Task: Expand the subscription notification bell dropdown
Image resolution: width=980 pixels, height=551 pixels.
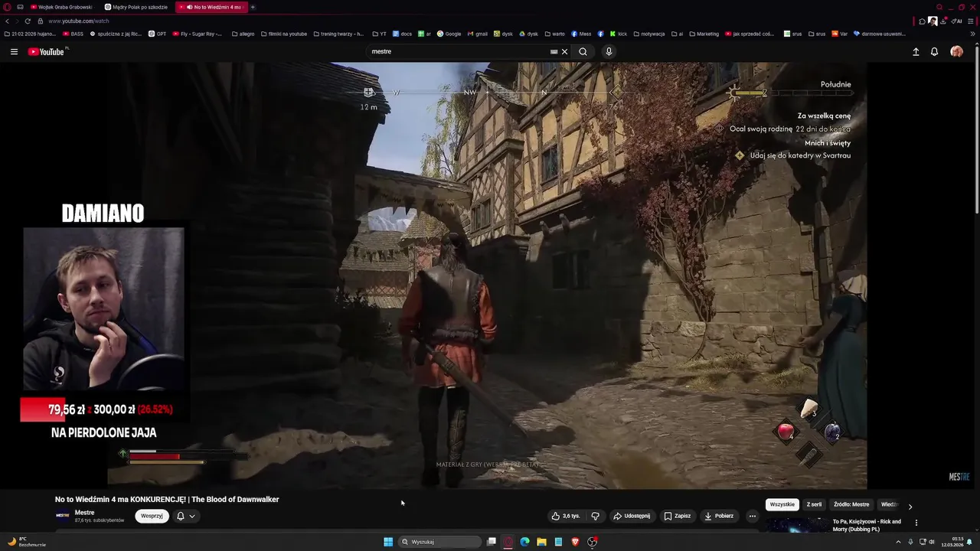Action: tap(186, 516)
